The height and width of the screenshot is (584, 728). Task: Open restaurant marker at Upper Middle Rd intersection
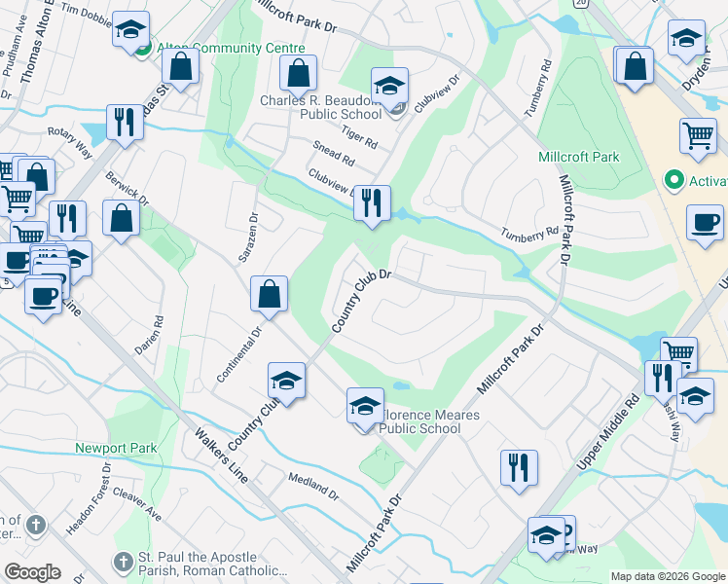coord(662,380)
